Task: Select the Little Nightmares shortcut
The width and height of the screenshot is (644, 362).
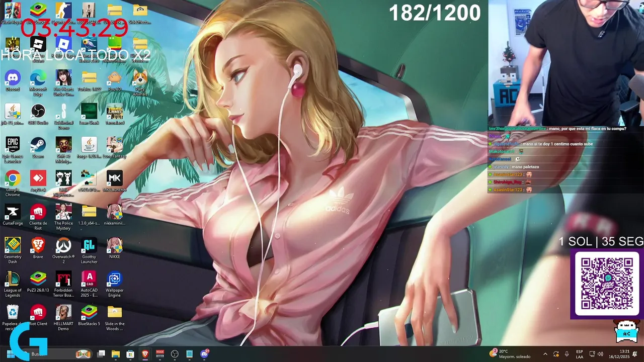Action: [63, 184]
